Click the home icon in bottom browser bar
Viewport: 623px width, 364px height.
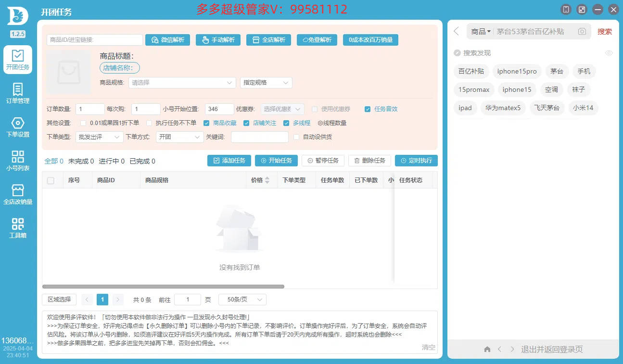(487, 349)
